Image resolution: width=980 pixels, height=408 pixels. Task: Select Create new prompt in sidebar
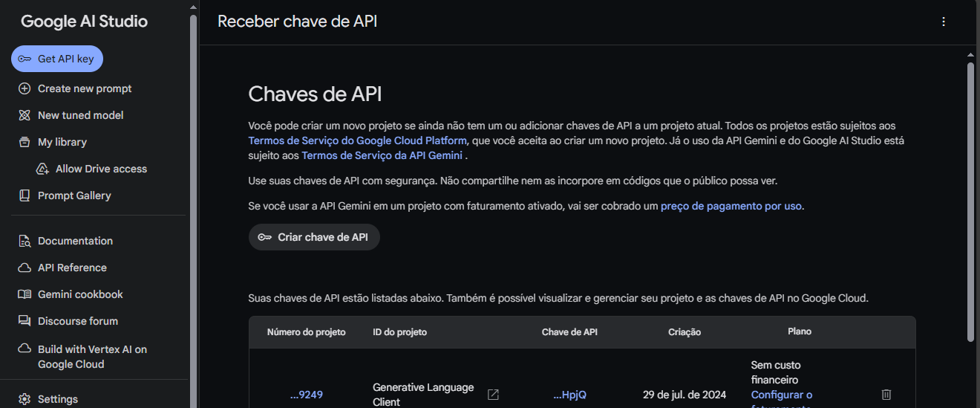pos(85,88)
